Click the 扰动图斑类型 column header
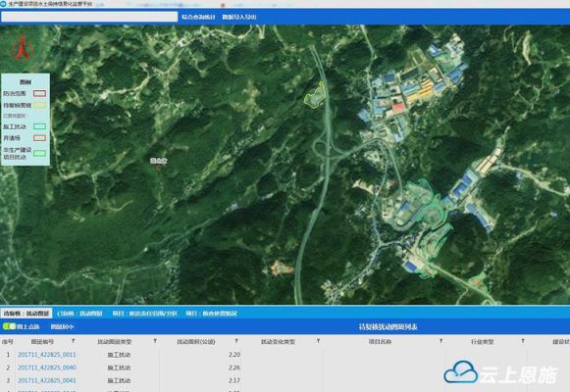Screen dimensions: 570x392 (115, 342)
